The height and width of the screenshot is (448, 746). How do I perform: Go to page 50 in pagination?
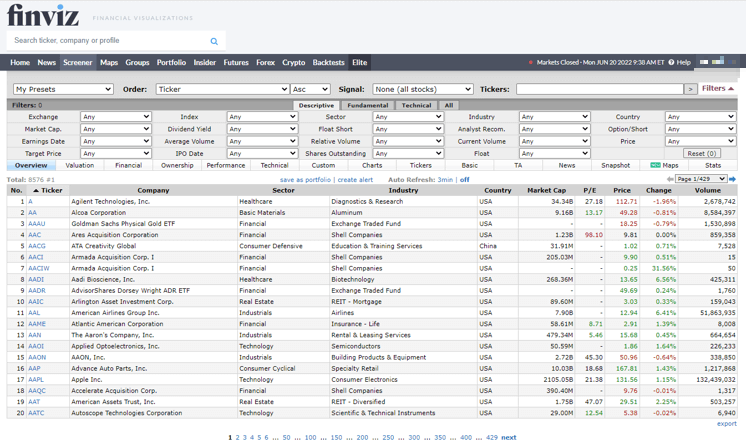click(286, 438)
